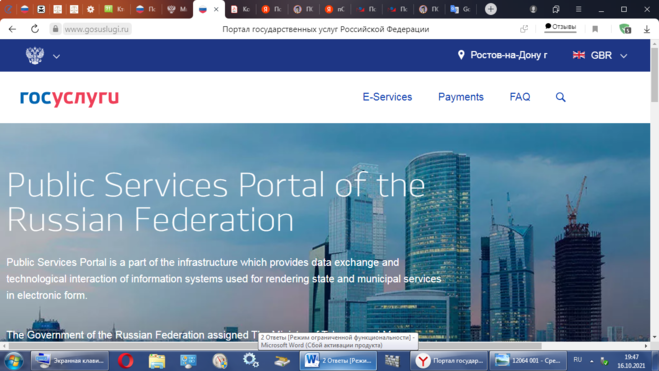659x371 pixels.
Task: Click the госуслуги logo
Action: click(x=69, y=98)
